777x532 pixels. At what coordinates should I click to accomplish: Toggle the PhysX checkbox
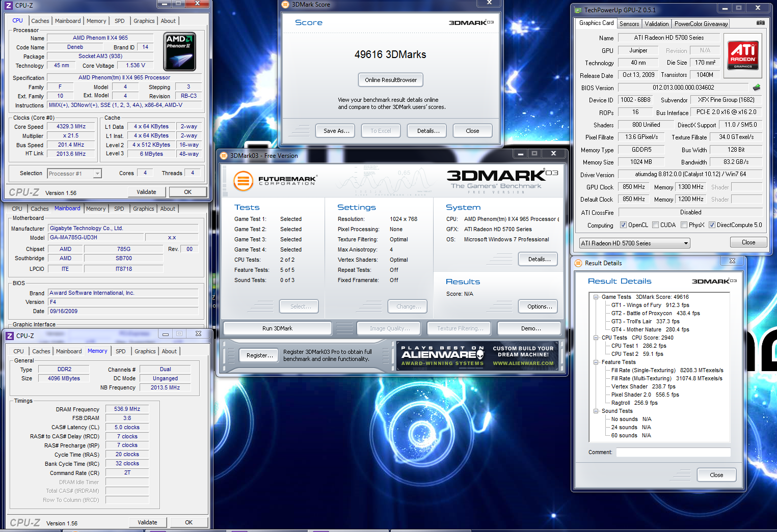(x=684, y=225)
